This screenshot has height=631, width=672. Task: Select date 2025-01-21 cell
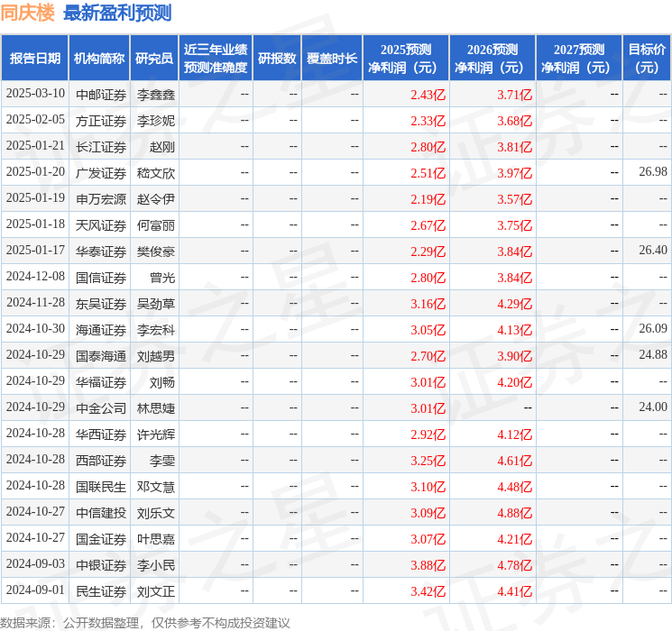coord(35,146)
